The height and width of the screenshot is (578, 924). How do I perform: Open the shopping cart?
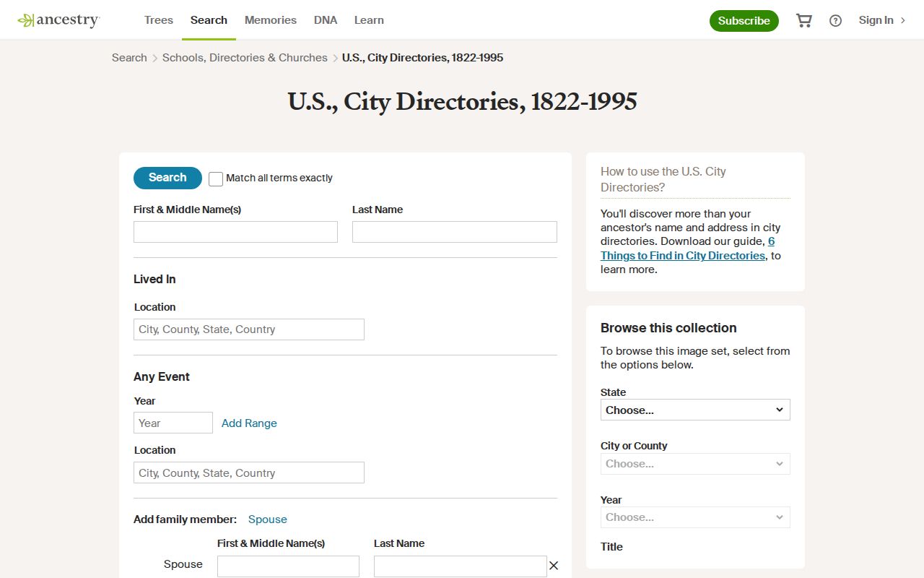click(x=803, y=20)
